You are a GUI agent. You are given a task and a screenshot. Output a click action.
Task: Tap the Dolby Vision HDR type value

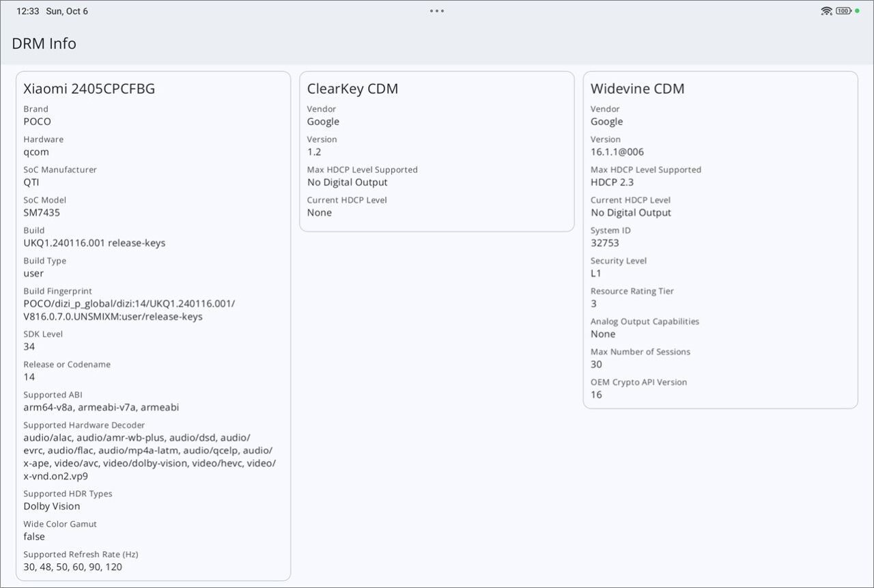click(52, 506)
